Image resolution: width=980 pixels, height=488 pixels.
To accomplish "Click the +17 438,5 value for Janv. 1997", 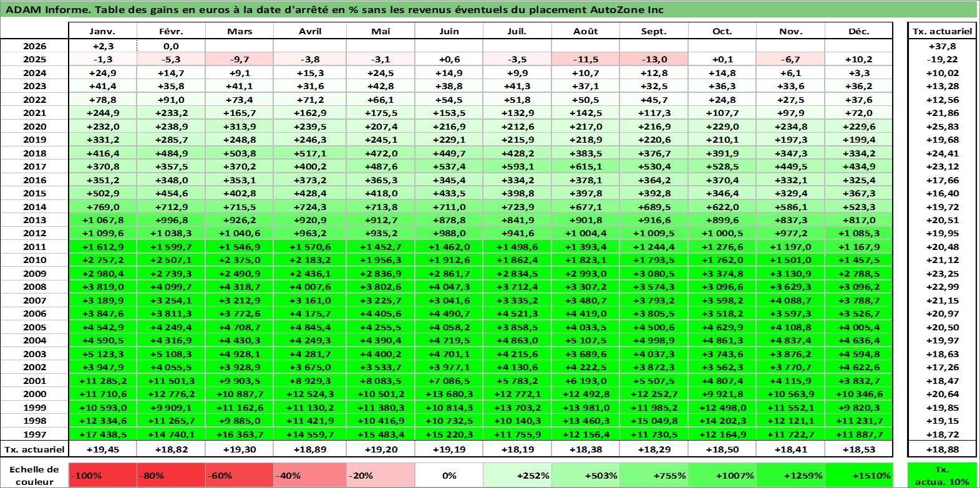I will [x=102, y=434].
